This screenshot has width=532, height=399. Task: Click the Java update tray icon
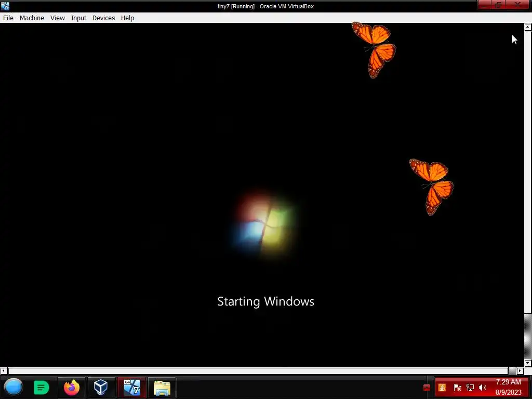[x=442, y=388]
